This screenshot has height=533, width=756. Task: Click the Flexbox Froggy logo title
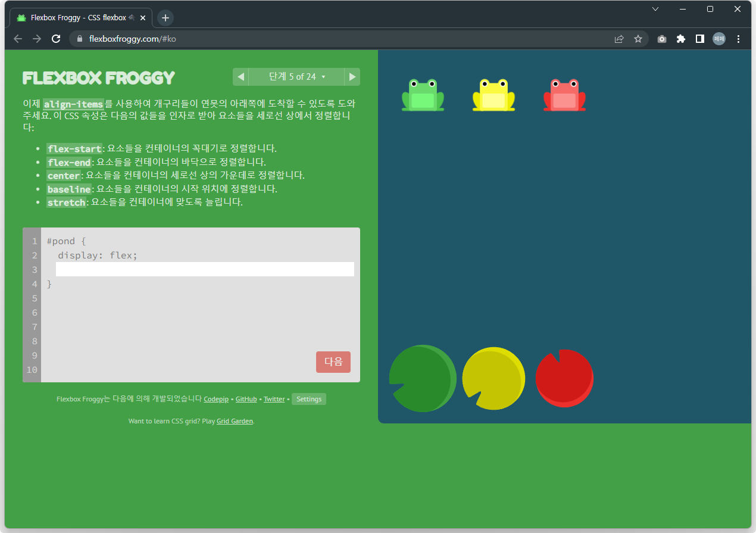(x=99, y=78)
